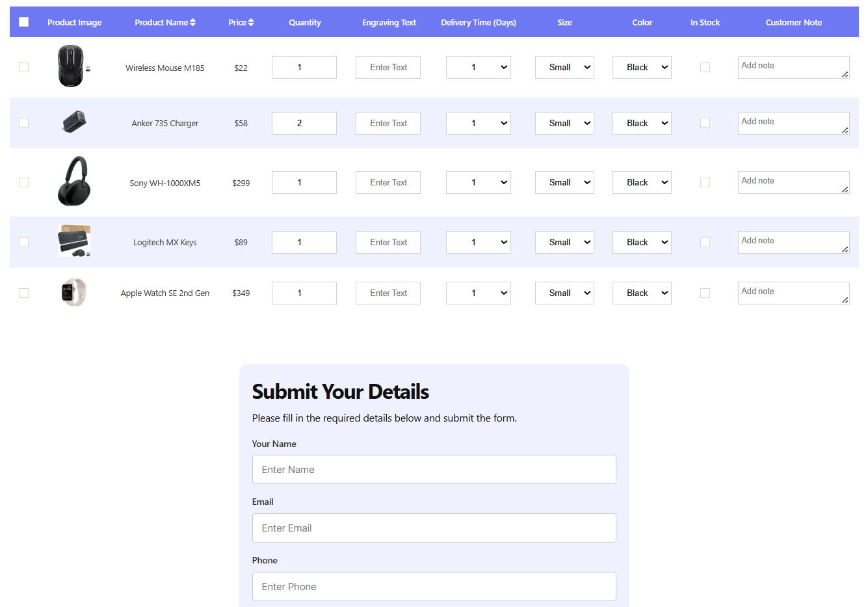Viewport: 868px width, 607px height.
Task: Click the Wireless Mouse M185 product image
Action: tap(74, 66)
